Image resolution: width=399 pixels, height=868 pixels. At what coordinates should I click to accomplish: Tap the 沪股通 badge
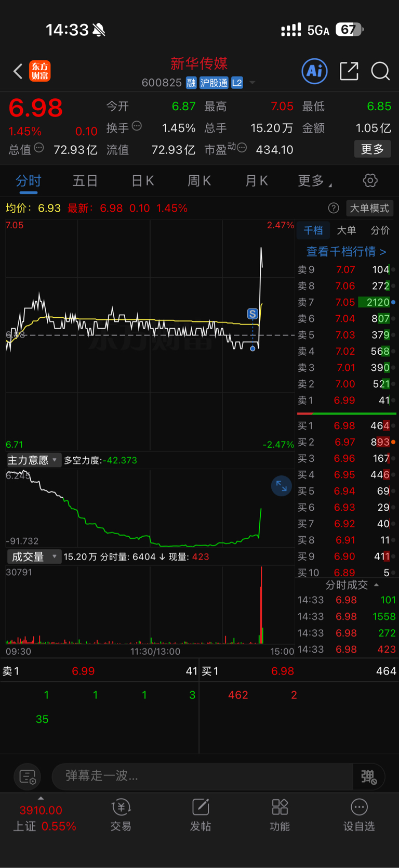tap(214, 83)
